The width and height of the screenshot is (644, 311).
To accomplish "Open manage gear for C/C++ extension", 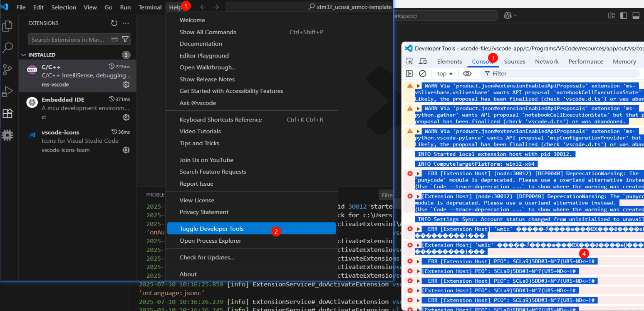I will [126, 85].
